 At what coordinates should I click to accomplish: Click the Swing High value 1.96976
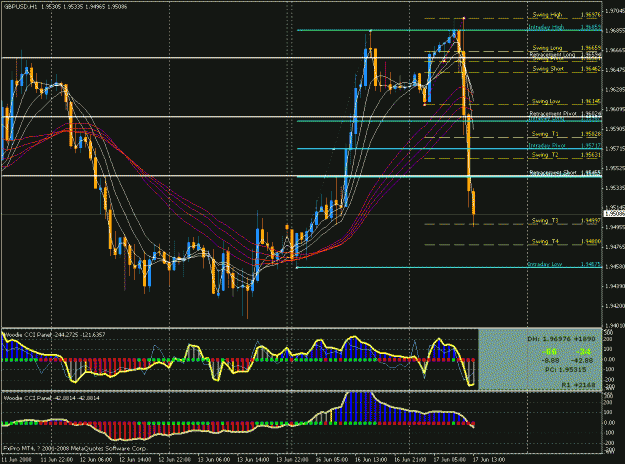(x=591, y=15)
